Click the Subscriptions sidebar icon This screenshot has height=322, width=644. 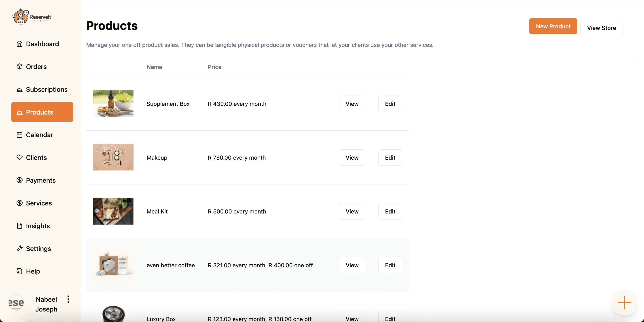pyautogui.click(x=19, y=89)
